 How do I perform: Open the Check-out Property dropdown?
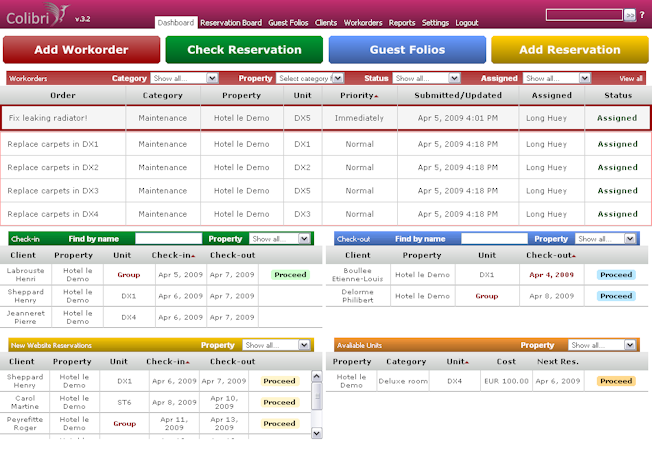(x=606, y=239)
